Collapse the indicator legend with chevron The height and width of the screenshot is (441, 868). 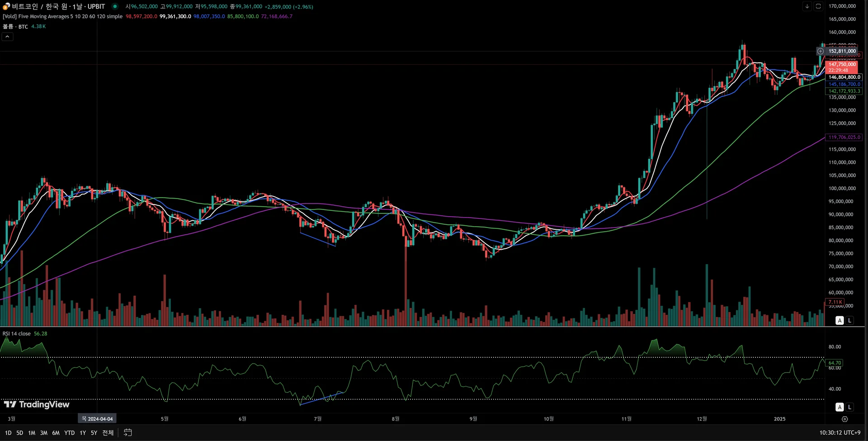(8, 37)
